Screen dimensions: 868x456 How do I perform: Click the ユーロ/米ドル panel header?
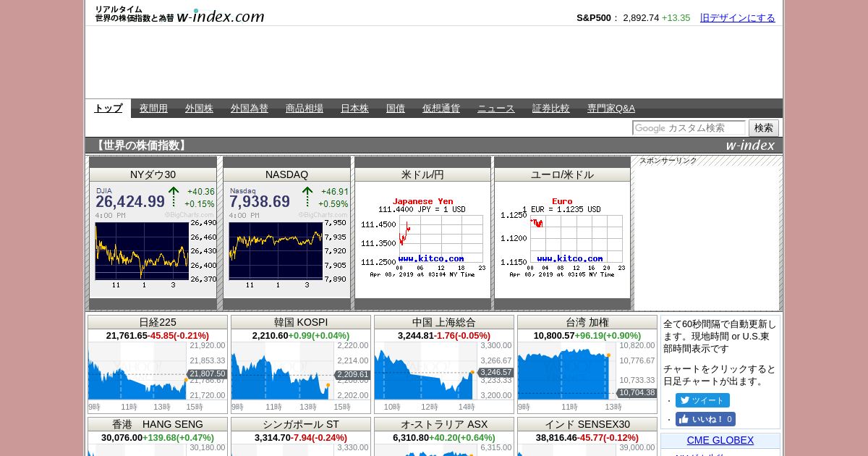pos(562,174)
